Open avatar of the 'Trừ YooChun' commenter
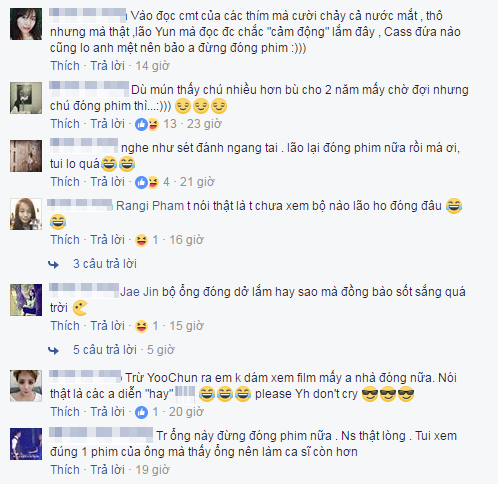The width and height of the screenshot is (498, 484). coord(26,386)
